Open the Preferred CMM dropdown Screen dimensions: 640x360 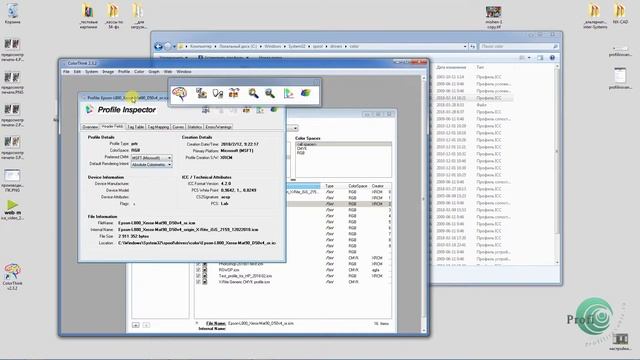click(151, 158)
